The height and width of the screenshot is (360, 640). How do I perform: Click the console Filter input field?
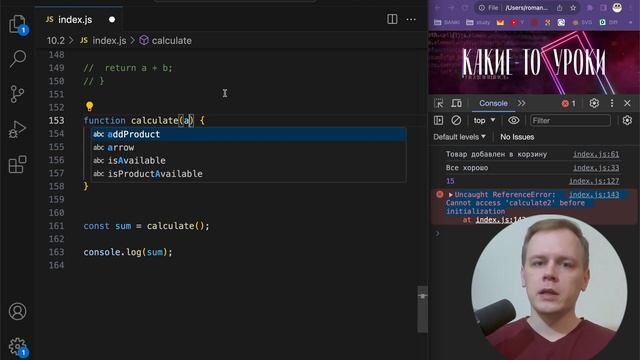(570, 120)
